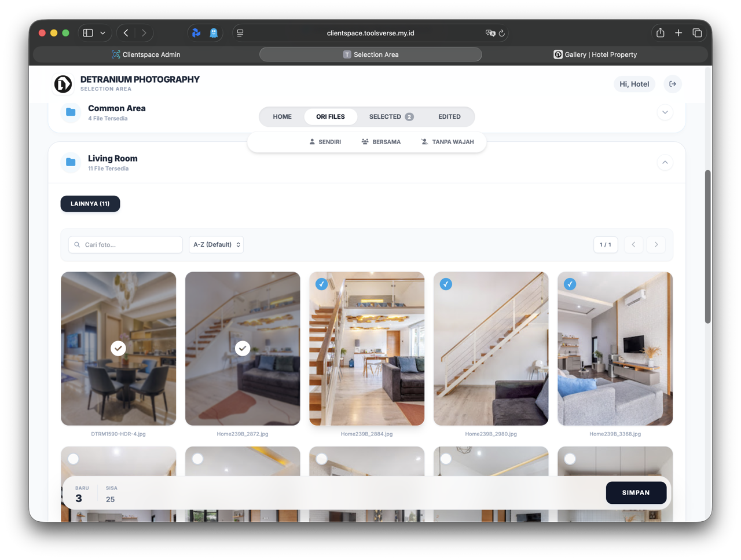
Task: Open the Safari share icon
Action: (660, 33)
